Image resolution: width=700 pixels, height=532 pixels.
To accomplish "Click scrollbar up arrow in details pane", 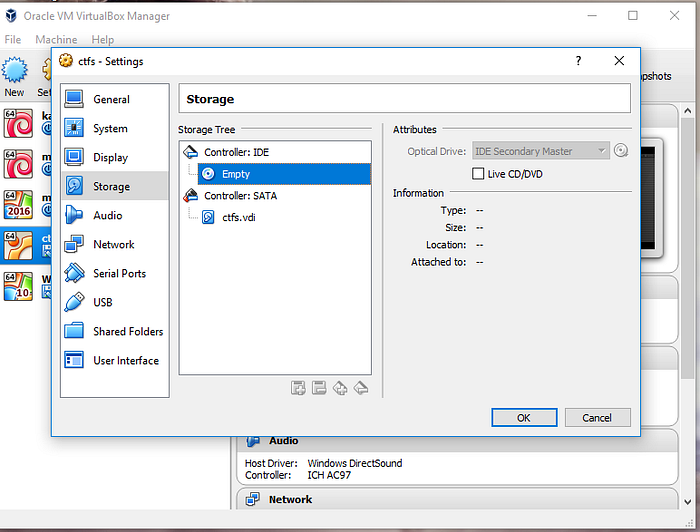I will click(688, 111).
